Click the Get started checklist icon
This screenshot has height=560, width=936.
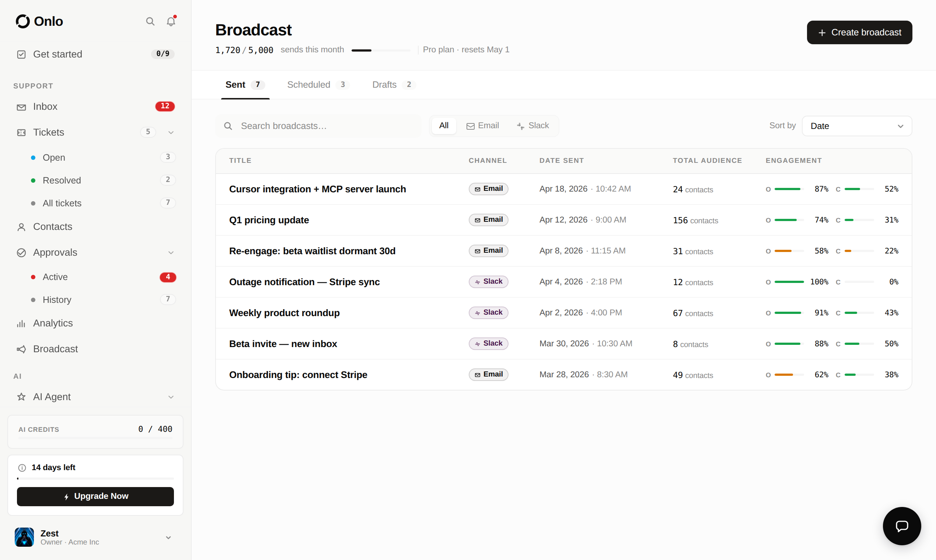(21, 54)
